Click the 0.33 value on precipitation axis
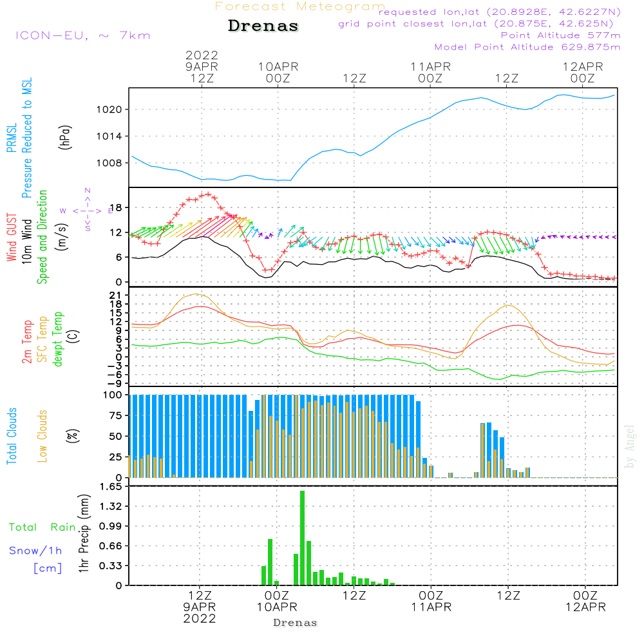The height and width of the screenshot is (644, 644). (x=111, y=566)
